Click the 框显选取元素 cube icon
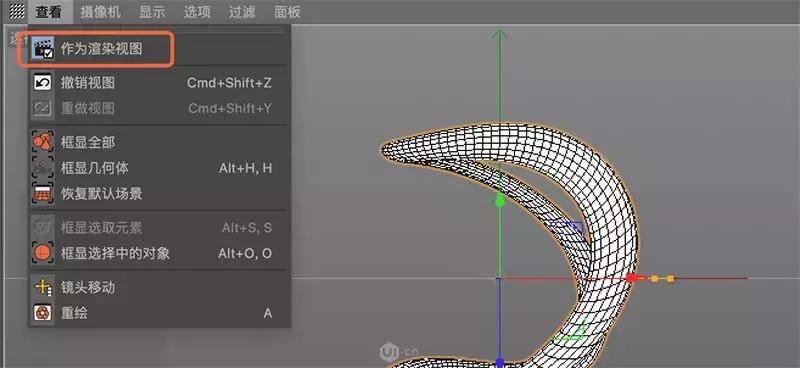Viewport: 800px width, 368px height. pos(43,227)
